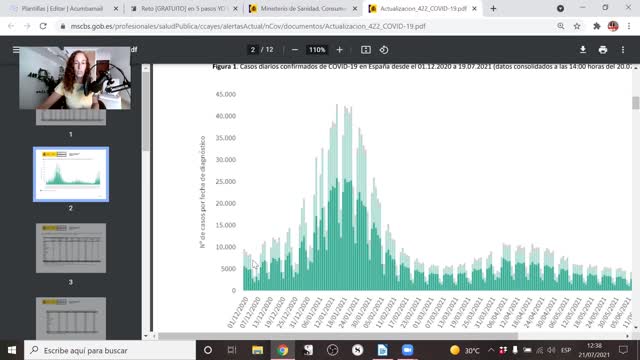Open Cortana circle on the taskbar
640x360 pixels.
click(x=208, y=350)
